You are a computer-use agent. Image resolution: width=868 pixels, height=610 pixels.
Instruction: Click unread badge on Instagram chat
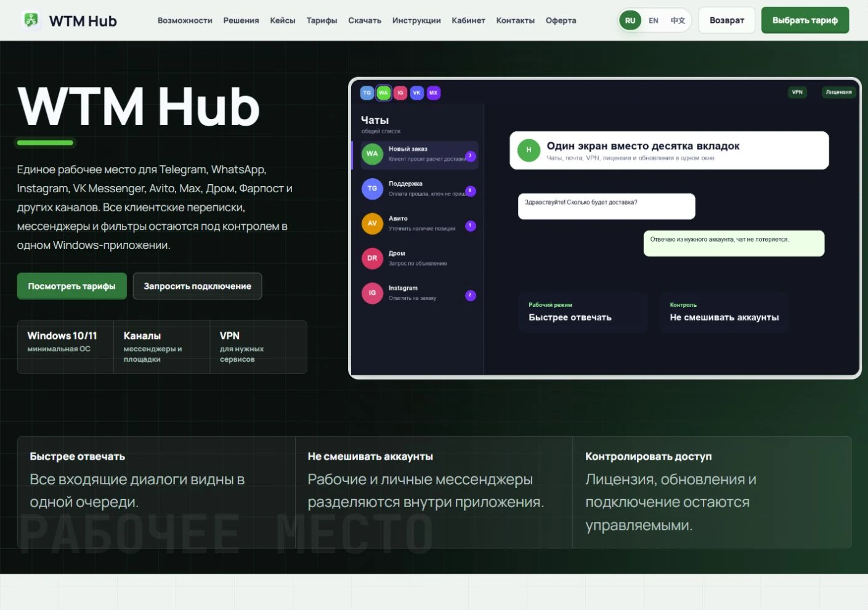point(470,295)
